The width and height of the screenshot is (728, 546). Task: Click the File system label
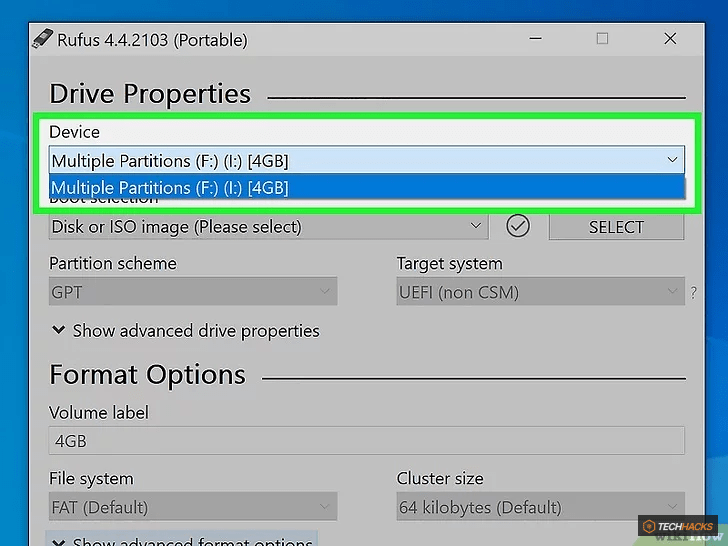click(x=91, y=479)
